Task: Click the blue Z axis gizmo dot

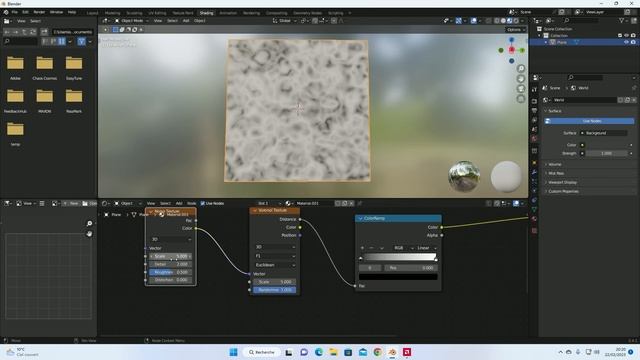Action: coord(511,40)
